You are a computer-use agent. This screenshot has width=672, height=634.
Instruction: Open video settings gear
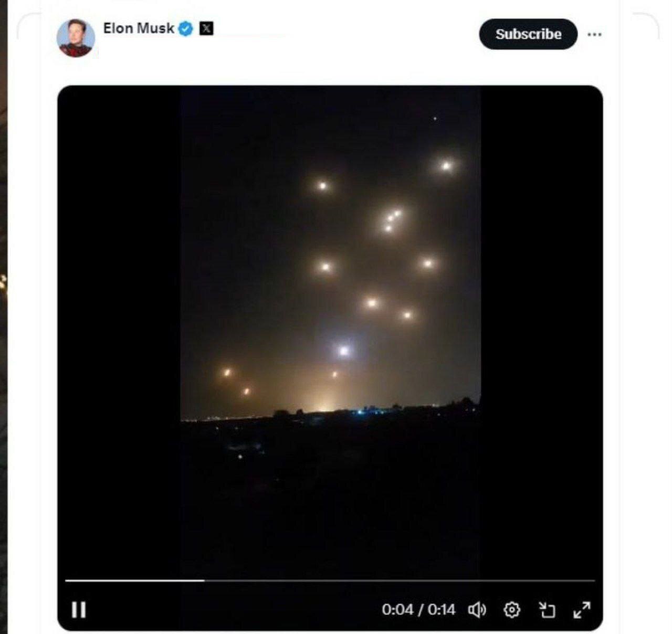512,609
